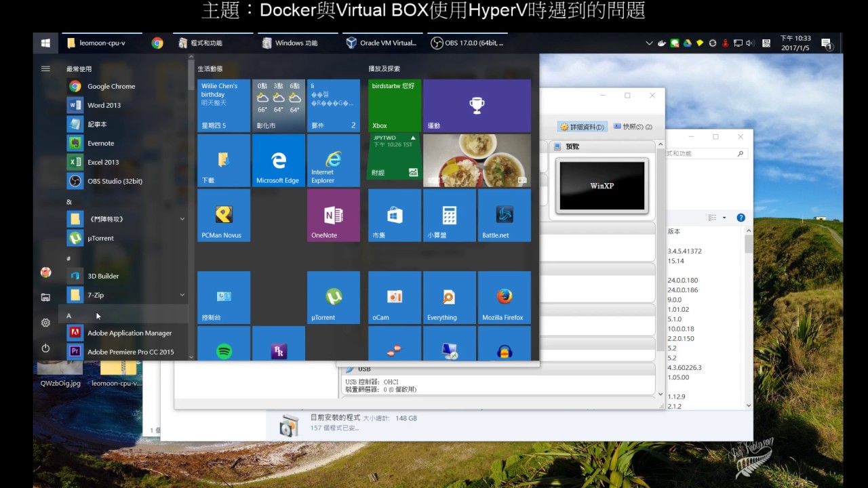Screen dimensions: 868x488
Task: Launch the Battle.net tile
Action: (x=504, y=216)
